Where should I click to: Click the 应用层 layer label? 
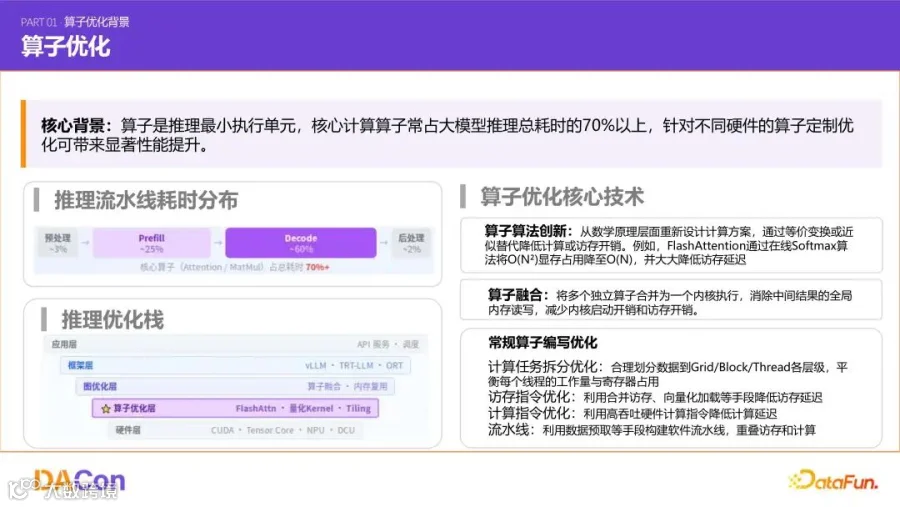click(64, 345)
